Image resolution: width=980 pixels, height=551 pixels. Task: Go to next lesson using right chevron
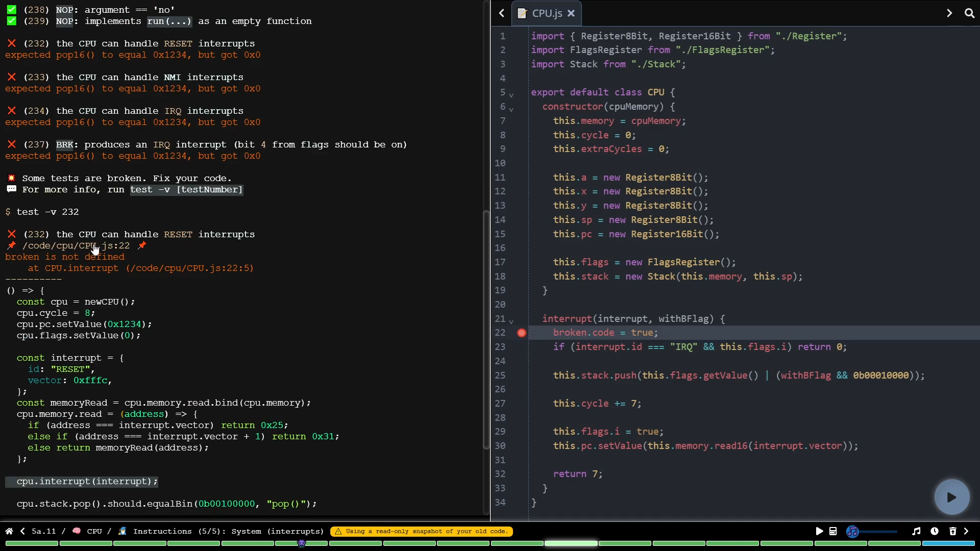click(x=966, y=531)
